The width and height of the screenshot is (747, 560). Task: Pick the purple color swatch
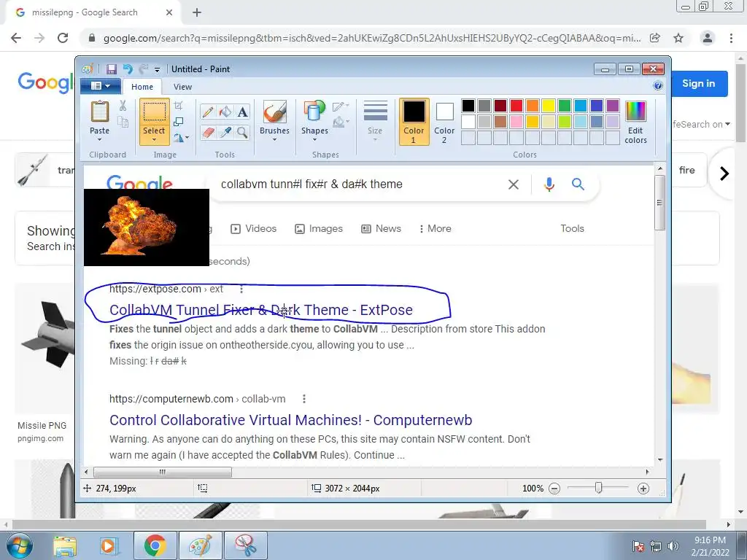click(x=613, y=106)
